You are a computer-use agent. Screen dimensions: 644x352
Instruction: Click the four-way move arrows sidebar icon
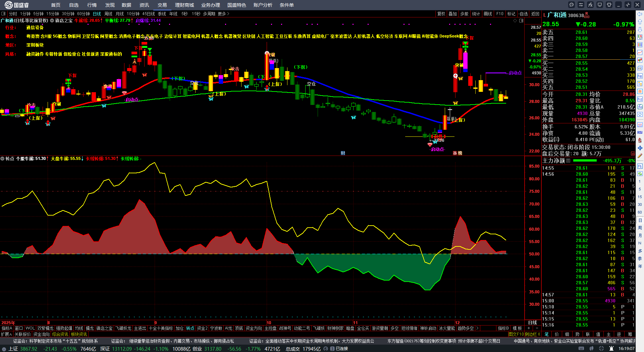click(x=640, y=148)
